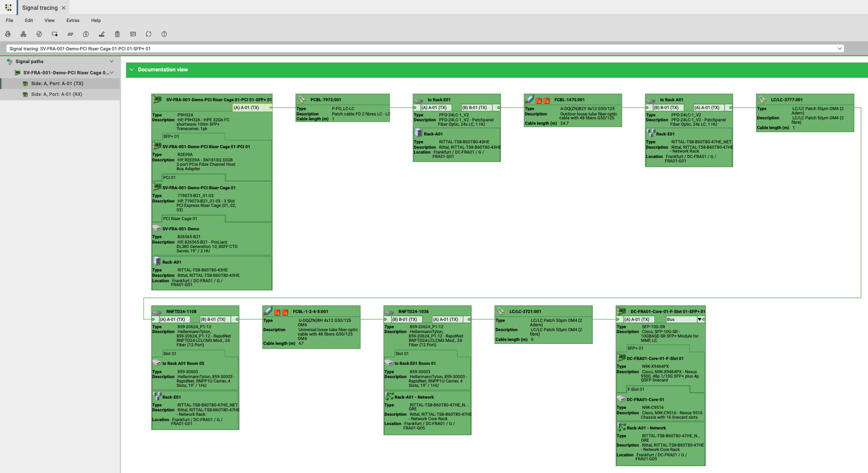Open the signal tracing selection dropdown
The width and height of the screenshot is (868, 473).
[840, 49]
